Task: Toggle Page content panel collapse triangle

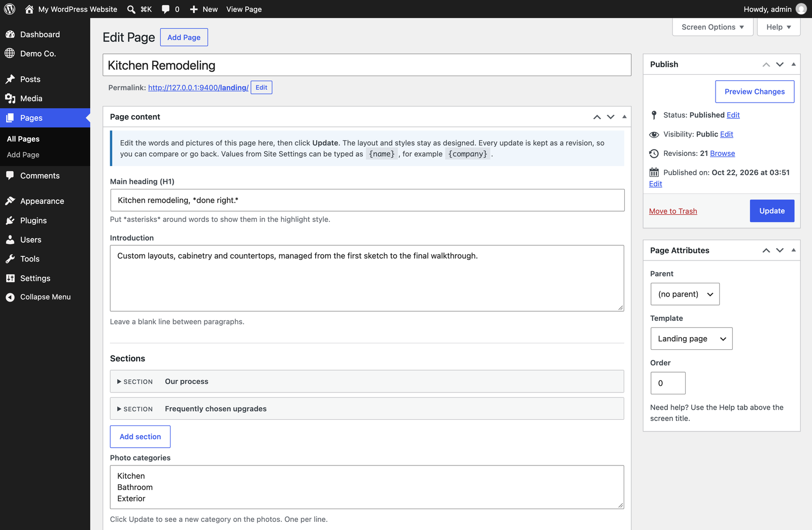Action: tap(624, 117)
